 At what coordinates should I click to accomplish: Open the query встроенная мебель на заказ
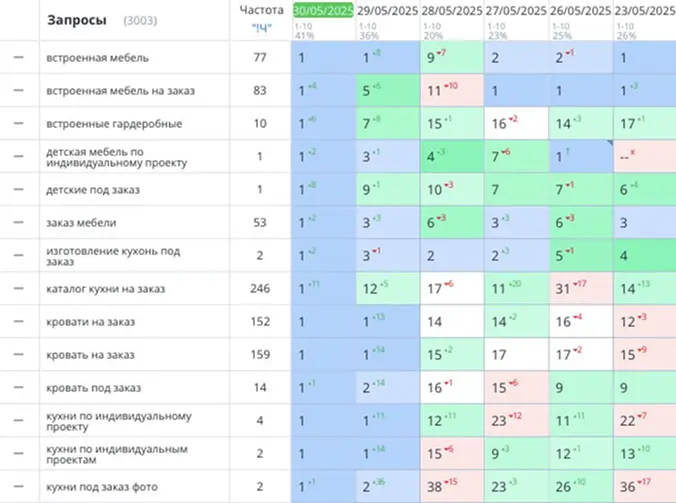tap(121, 91)
